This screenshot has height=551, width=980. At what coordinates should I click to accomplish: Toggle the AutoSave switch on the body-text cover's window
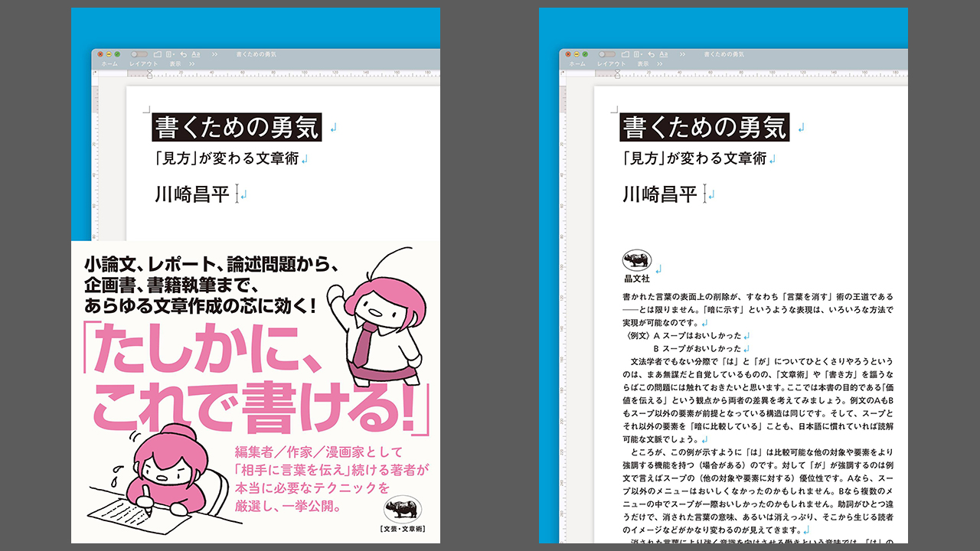point(607,54)
